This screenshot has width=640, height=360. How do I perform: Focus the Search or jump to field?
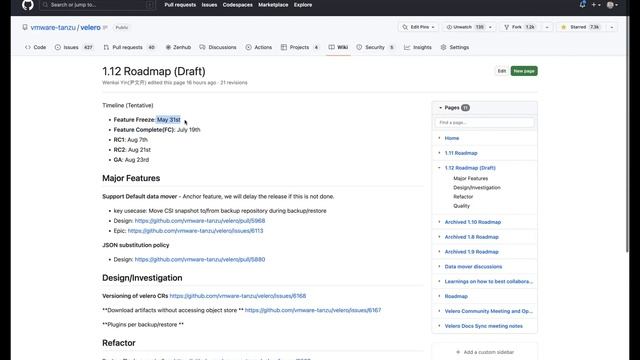coord(98,5)
